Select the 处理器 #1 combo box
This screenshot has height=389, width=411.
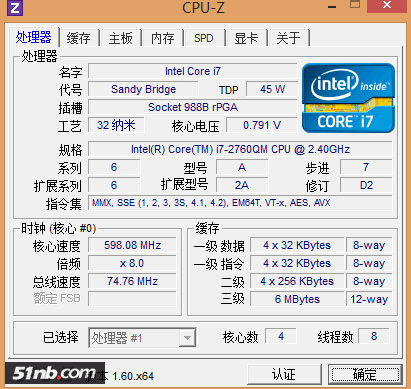pyautogui.click(x=142, y=338)
